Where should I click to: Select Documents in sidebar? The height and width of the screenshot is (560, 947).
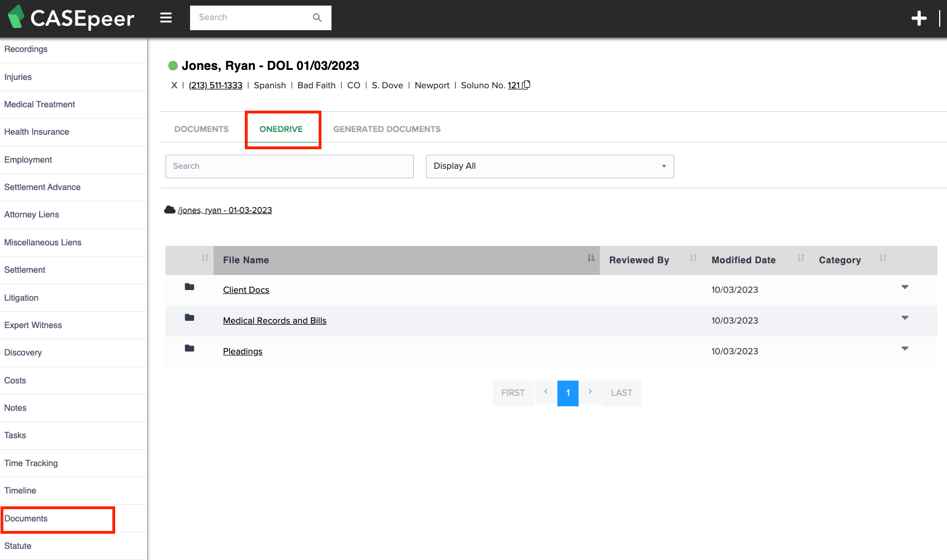tap(26, 519)
